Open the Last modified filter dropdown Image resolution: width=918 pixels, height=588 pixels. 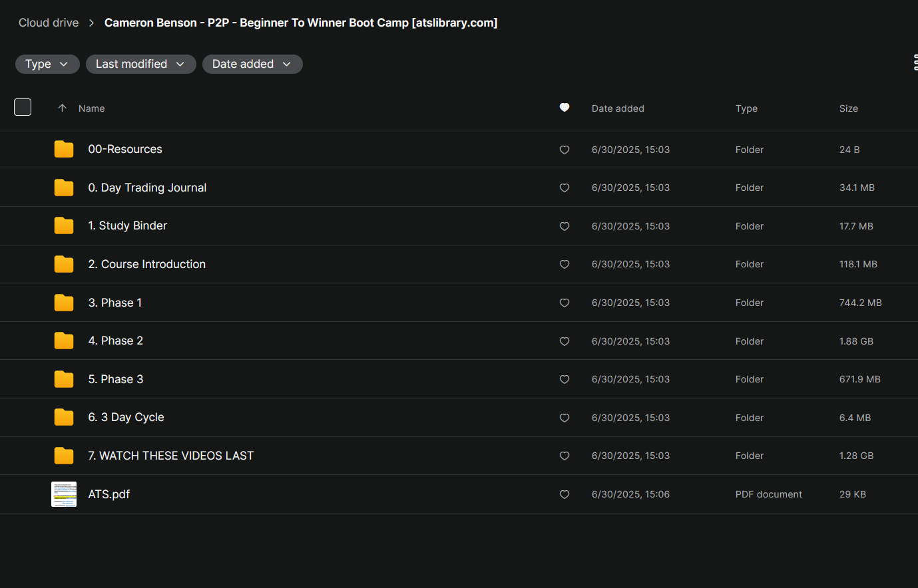(140, 64)
